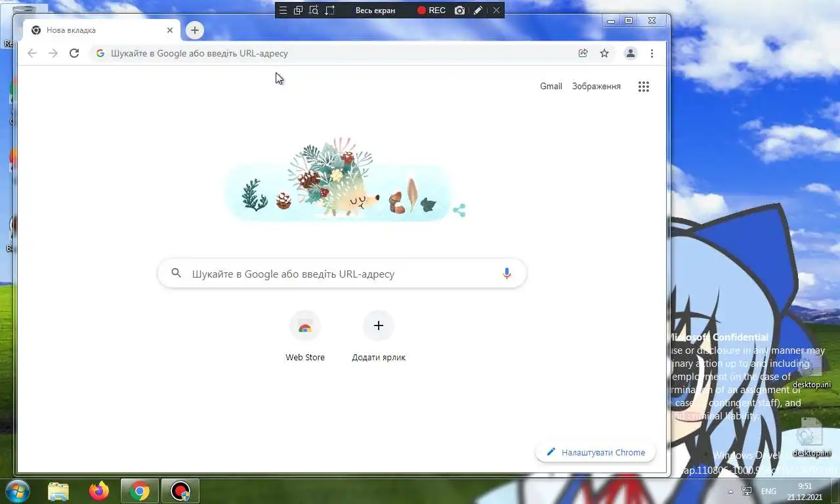The height and width of the screenshot is (504, 840).
Task: Maximize the Chrome window
Action: pyautogui.click(x=629, y=21)
